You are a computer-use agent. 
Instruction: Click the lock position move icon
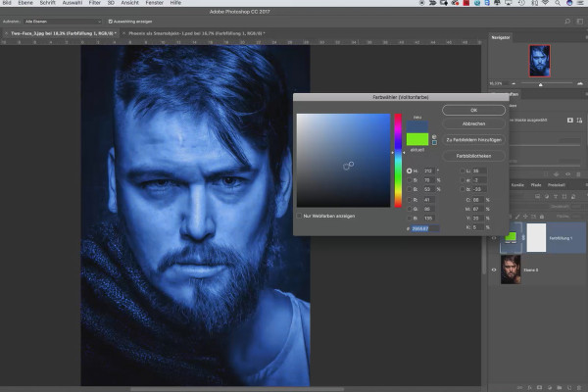point(525,217)
